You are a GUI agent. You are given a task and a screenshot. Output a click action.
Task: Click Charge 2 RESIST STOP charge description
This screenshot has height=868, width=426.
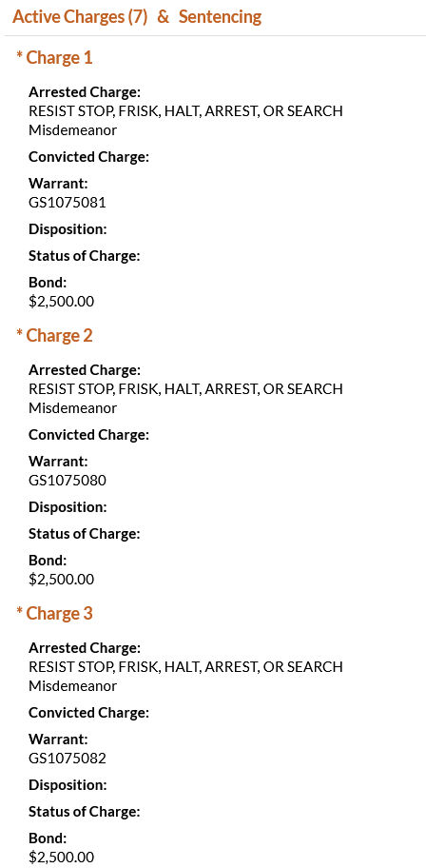coord(185,389)
